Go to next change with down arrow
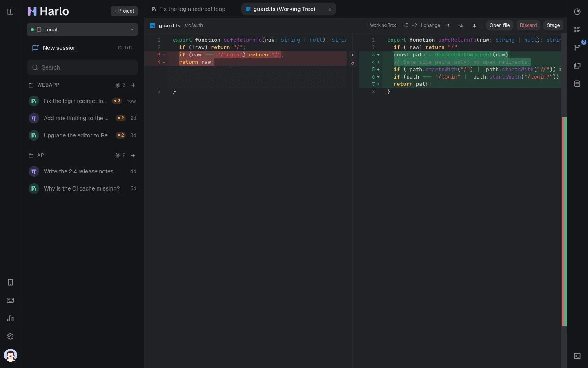Viewport: 588px width, 368px height. [x=461, y=25]
